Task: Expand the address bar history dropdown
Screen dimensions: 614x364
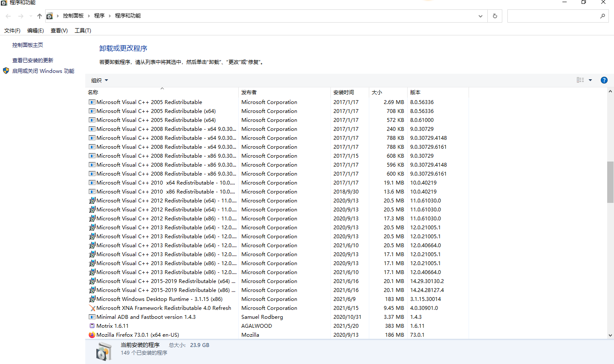Action: point(481,16)
